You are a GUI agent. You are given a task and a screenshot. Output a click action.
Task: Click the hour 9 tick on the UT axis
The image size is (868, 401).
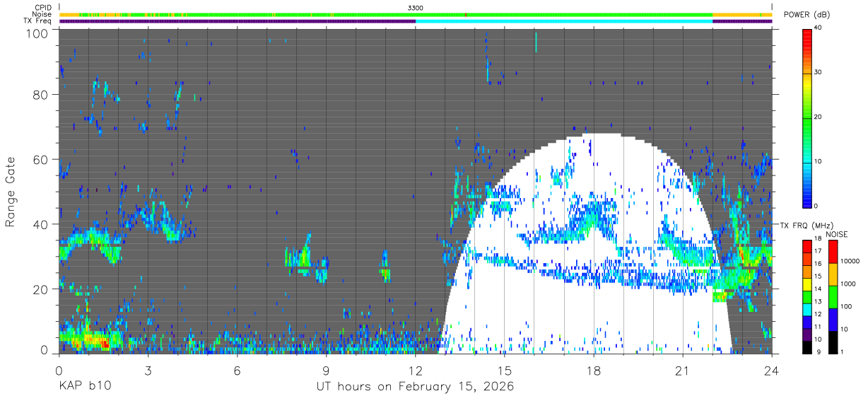coord(326,370)
